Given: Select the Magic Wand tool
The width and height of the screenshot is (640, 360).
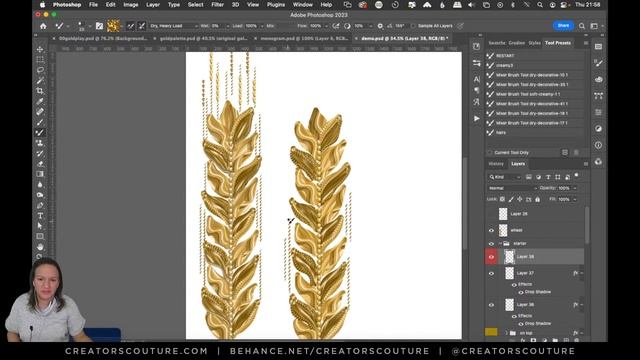Looking at the screenshot, I should 40,80.
